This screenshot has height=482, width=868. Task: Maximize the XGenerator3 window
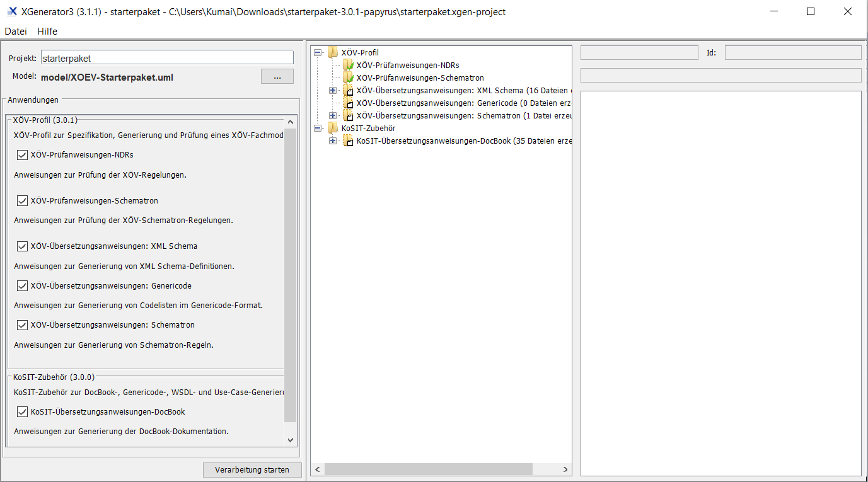click(811, 11)
